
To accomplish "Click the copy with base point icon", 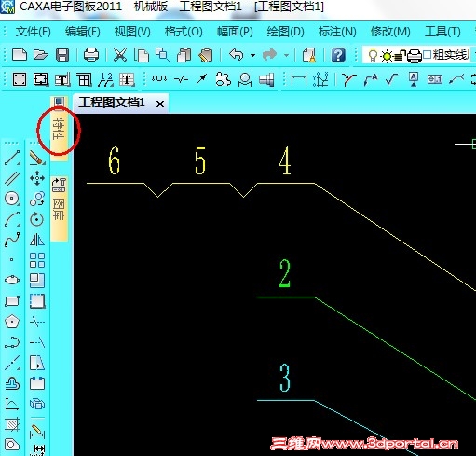I will coord(163,55).
